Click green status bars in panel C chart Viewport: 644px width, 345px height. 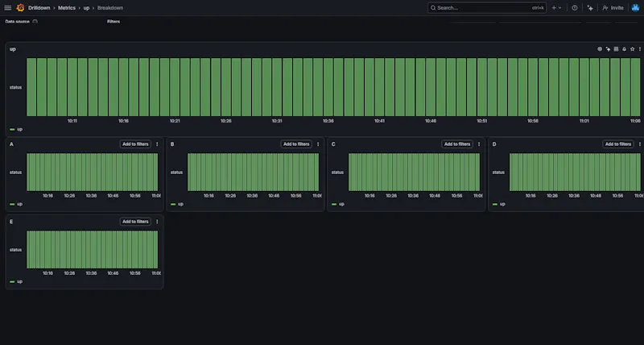[x=414, y=172]
